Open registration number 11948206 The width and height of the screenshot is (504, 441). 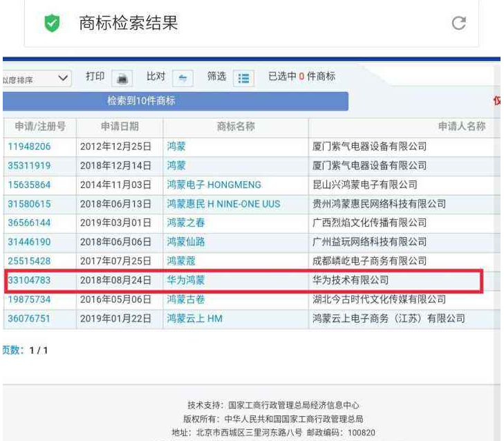pos(29,147)
